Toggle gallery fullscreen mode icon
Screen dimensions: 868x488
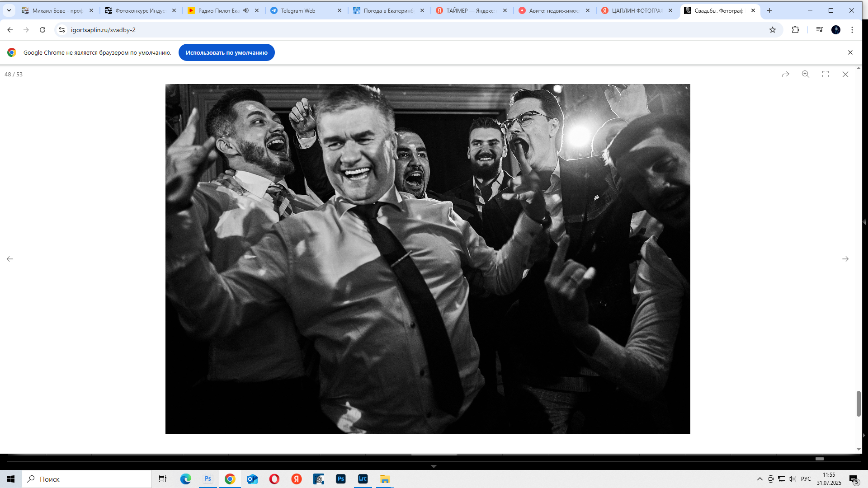tap(826, 74)
